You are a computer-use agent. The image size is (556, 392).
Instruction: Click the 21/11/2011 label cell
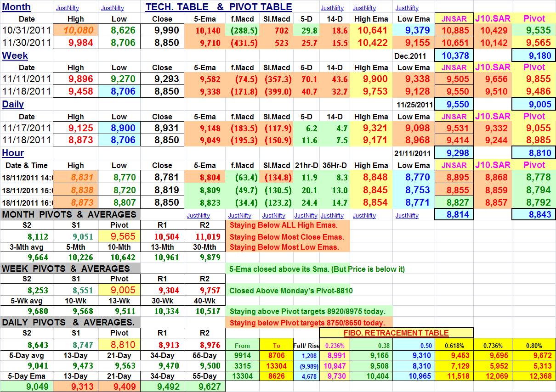point(414,153)
